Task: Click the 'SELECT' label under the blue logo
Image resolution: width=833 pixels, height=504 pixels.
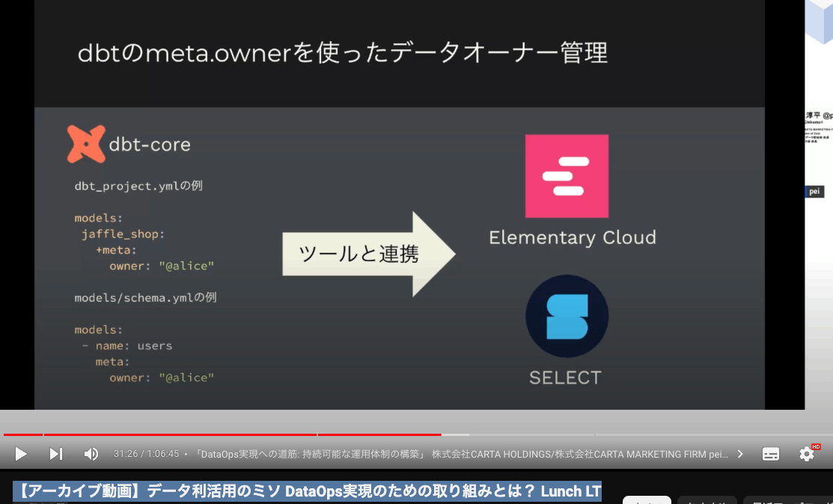Action: (x=565, y=378)
